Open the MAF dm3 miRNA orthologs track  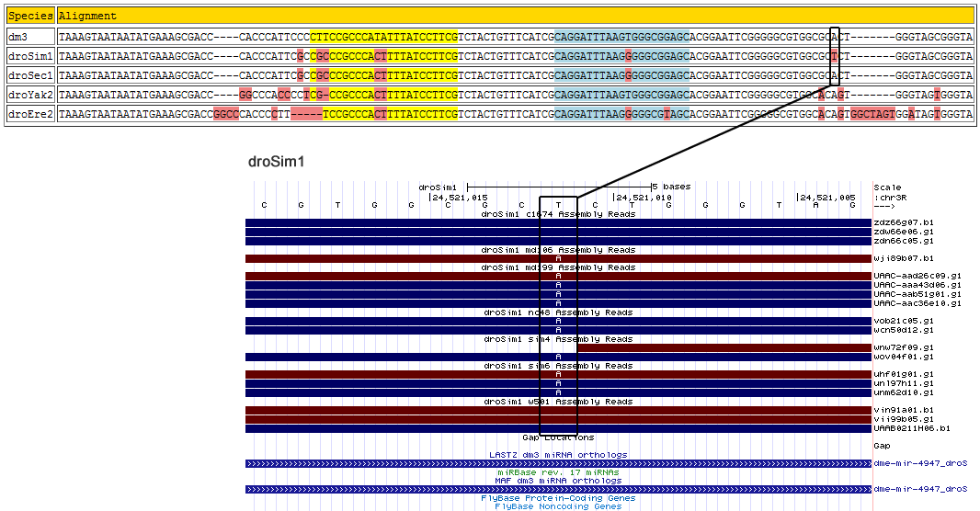tap(558, 481)
